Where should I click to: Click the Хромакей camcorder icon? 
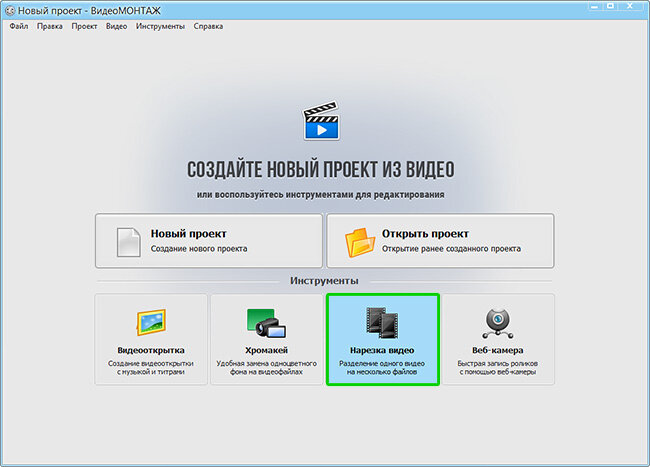click(x=267, y=323)
